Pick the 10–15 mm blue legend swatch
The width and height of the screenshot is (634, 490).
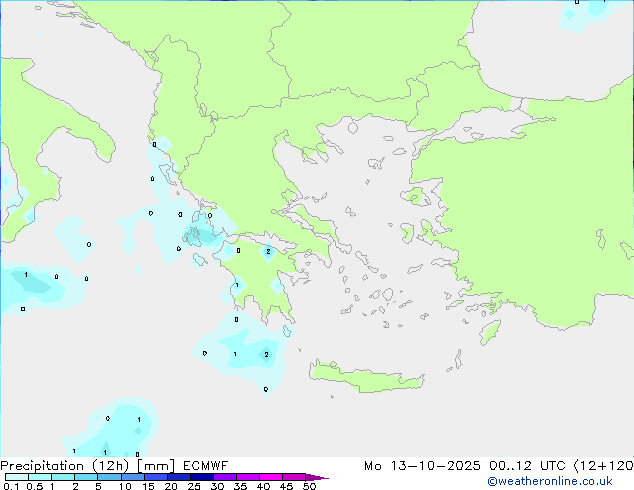[x=132, y=477]
